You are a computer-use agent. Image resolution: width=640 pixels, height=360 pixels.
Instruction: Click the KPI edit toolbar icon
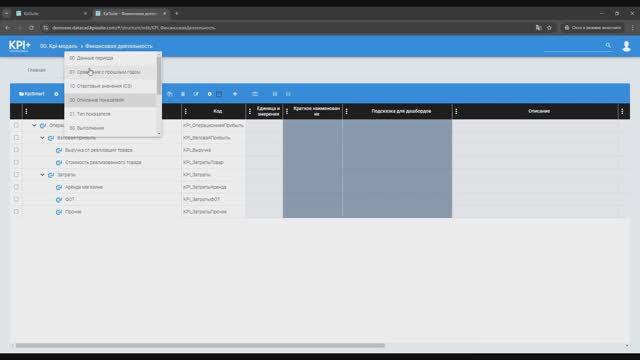click(196, 94)
